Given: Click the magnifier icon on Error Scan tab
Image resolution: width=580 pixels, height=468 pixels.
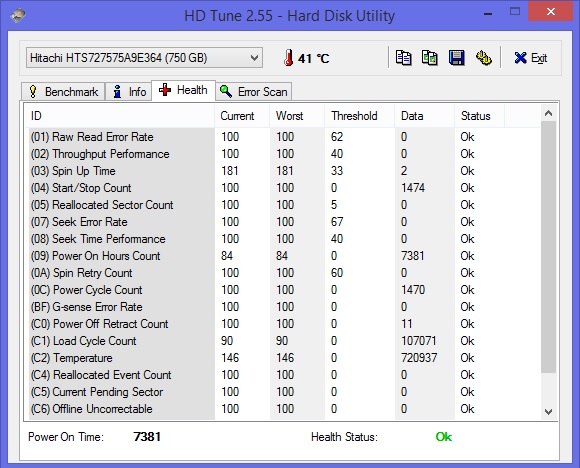Looking at the screenshot, I should (x=226, y=91).
